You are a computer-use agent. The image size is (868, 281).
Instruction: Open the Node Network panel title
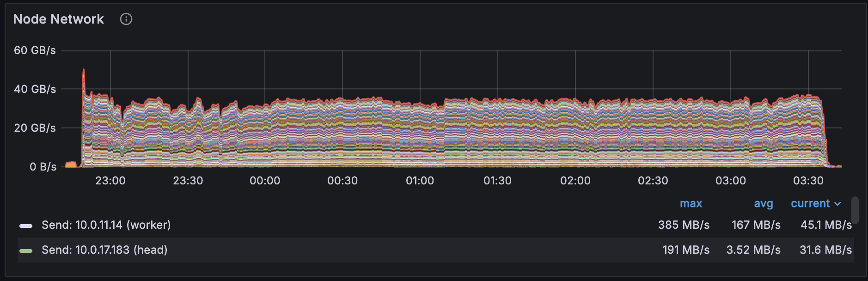(x=59, y=19)
